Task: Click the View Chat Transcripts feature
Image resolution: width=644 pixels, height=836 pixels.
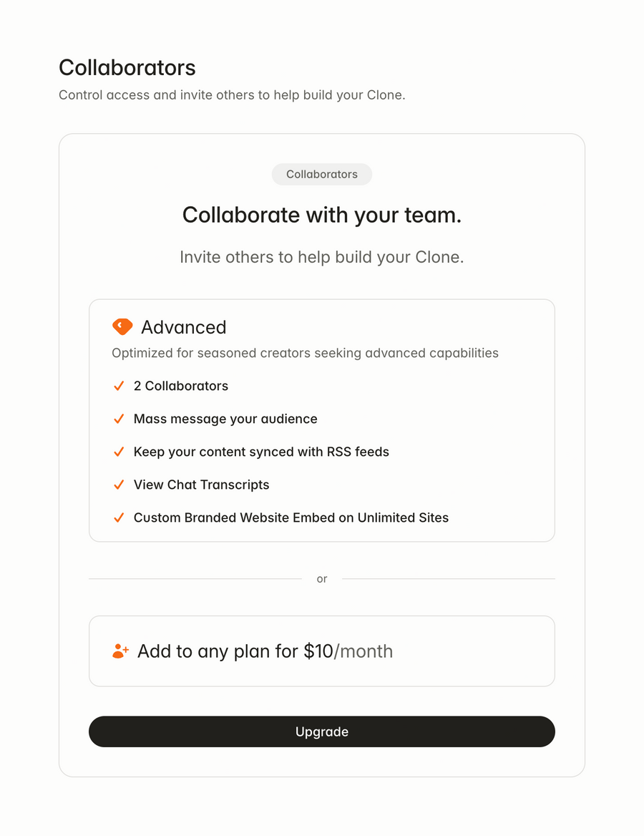Action: click(201, 485)
